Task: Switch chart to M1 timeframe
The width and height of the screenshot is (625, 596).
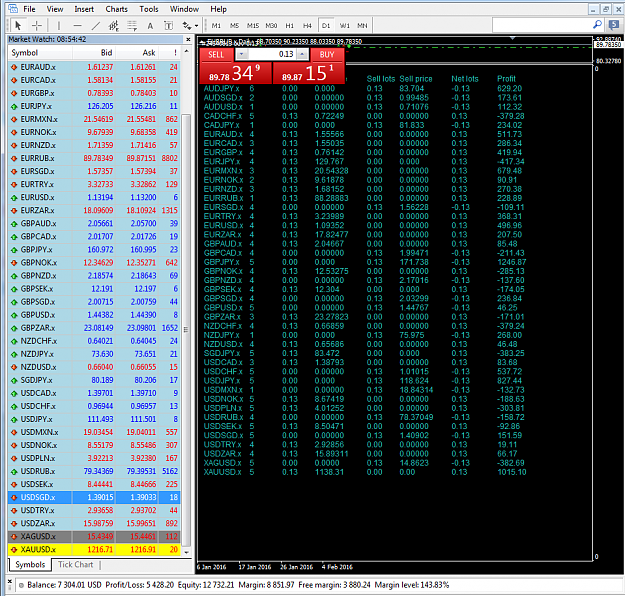Action: click(216, 26)
